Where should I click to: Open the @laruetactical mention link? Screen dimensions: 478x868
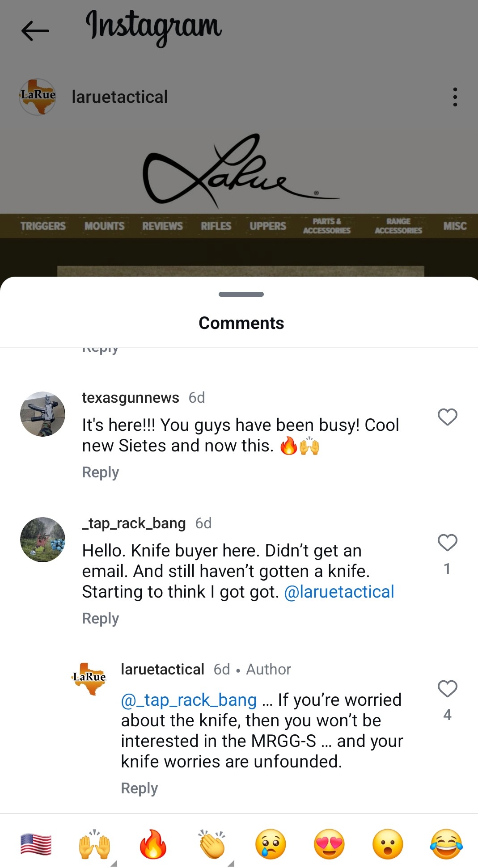339,592
